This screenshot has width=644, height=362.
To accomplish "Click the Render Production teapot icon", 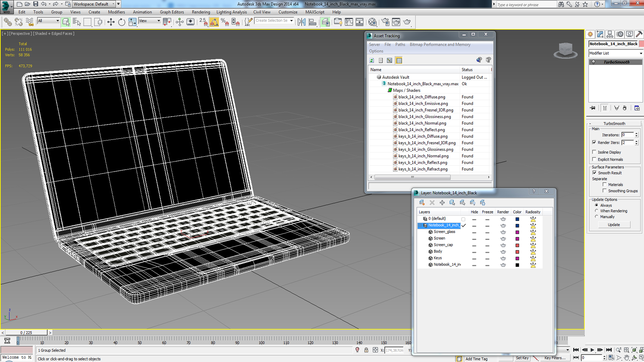I will (x=407, y=22).
